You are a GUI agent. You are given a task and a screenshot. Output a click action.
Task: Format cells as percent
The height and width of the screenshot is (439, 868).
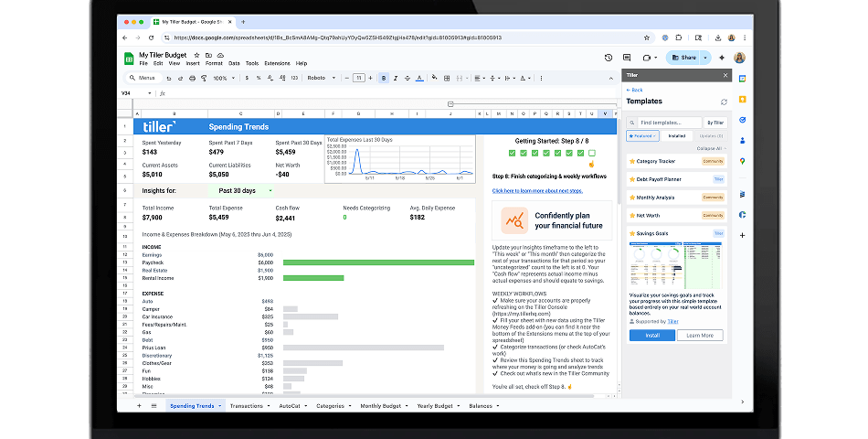point(259,78)
